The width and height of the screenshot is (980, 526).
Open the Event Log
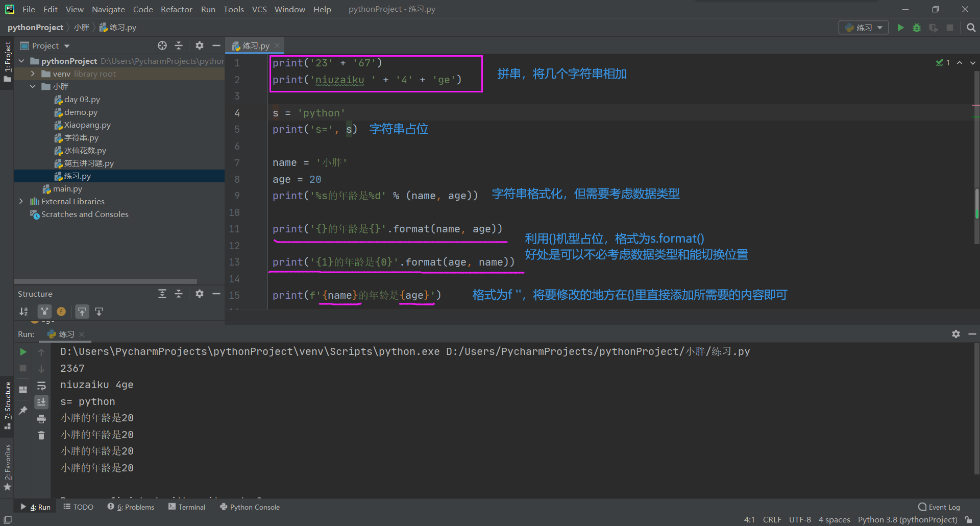(939, 507)
